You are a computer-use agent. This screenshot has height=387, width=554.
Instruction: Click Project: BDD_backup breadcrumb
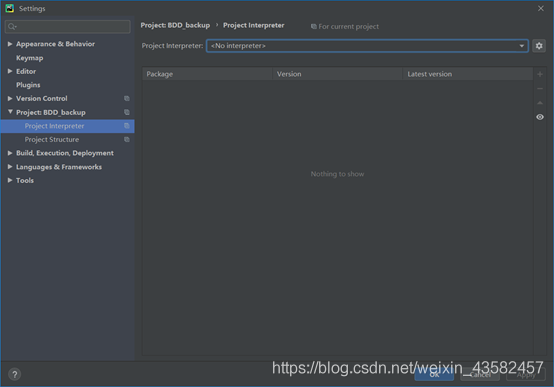[x=175, y=25]
